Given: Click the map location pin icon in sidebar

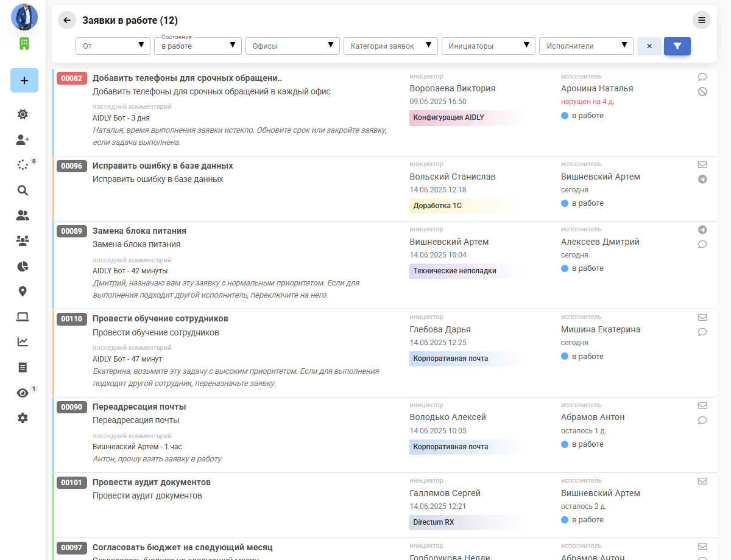Looking at the screenshot, I should pyautogui.click(x=23, y=292).
